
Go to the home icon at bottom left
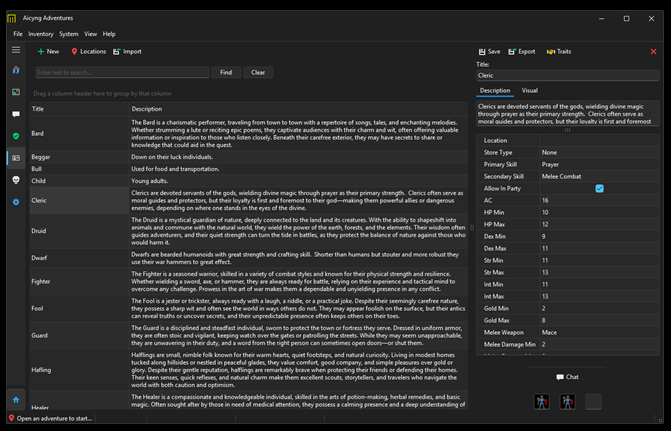[15, 400]
